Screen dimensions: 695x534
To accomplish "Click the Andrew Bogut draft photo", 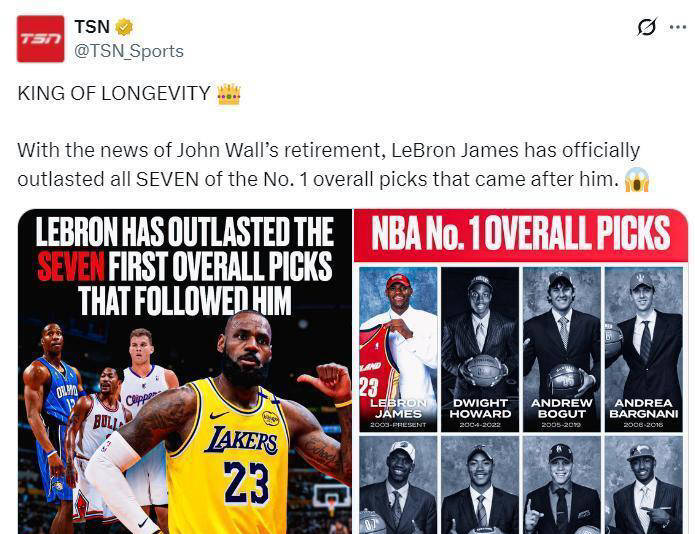I will [x=562, y=349].
